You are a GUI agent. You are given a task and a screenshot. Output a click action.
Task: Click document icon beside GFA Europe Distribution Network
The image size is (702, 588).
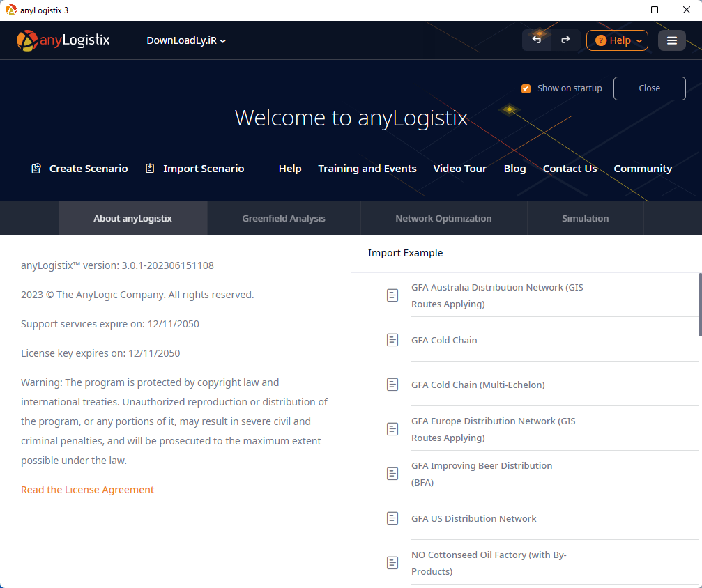[x=392, y=429]
